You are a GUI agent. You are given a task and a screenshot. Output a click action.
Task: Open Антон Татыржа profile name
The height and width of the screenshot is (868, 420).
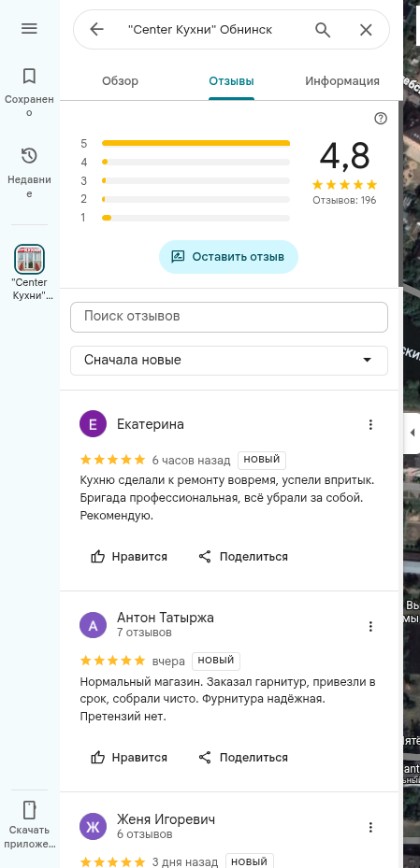click(166, 618)
